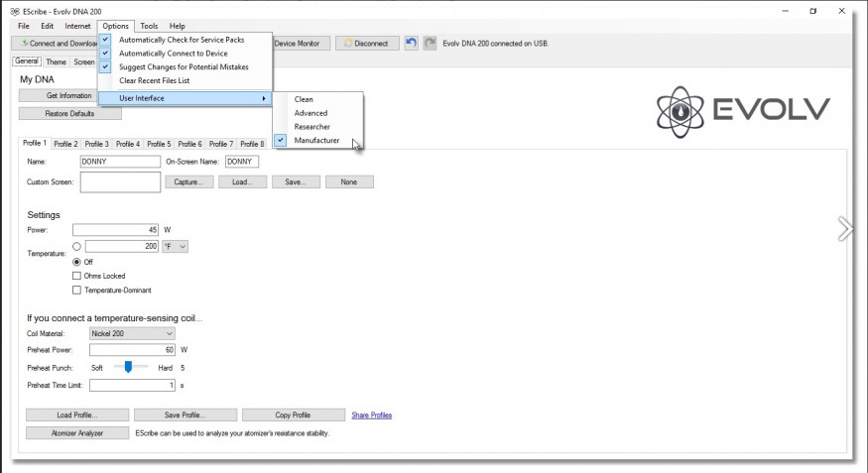Close the Options menu
Viewport: 868px width, 473px height.
[115, 26]
